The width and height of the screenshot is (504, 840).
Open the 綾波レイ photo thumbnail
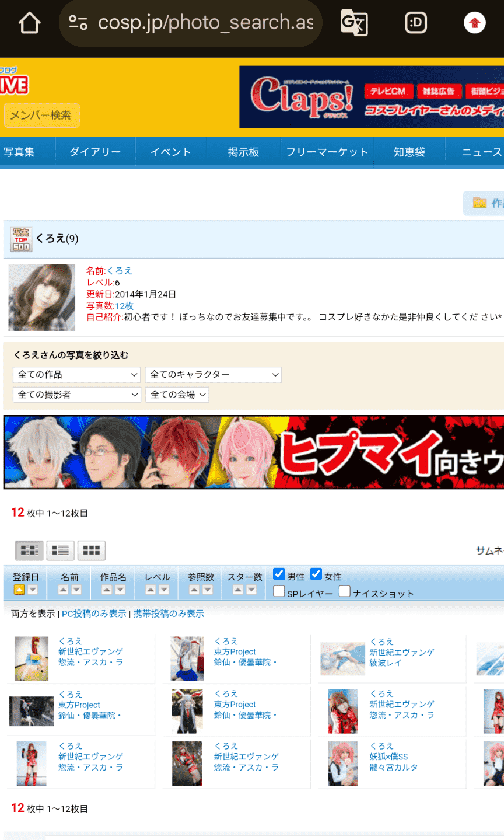click(342, 658)
